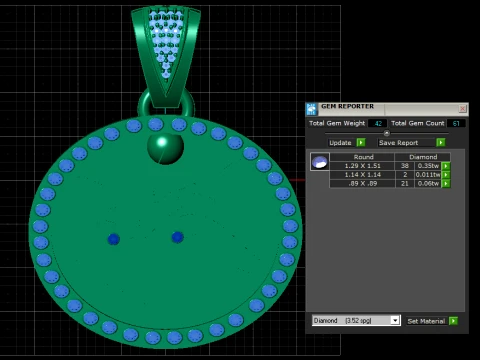This screenshot has width=480, height=360.
Task: Click the round gem thumbnail in the report
Action: click(x=320, y=162)
